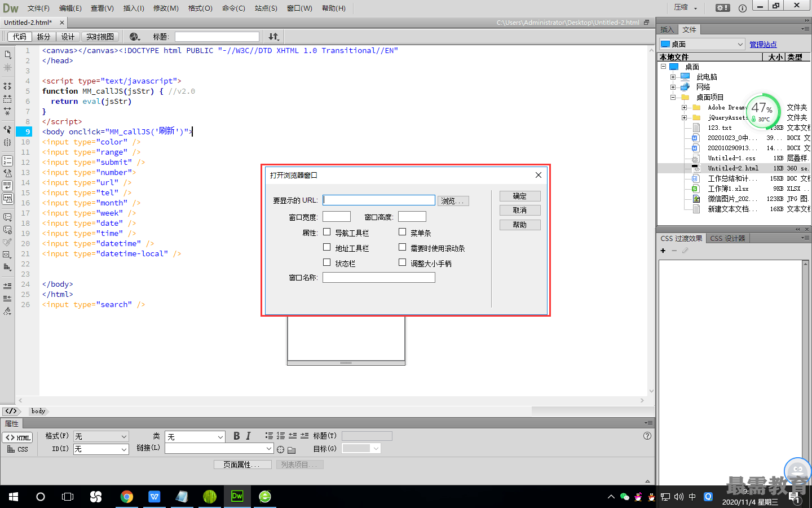This screenshot has height=508, width=812.
Task: Open the 类 class dropdown
Action: [195, 437]
